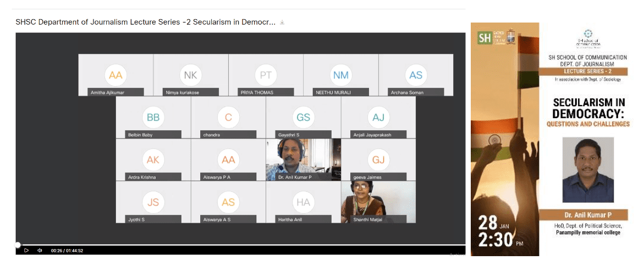This screenshot has width=644, height=271.
Task: Click the video progress slider handle
Action: 18,245
